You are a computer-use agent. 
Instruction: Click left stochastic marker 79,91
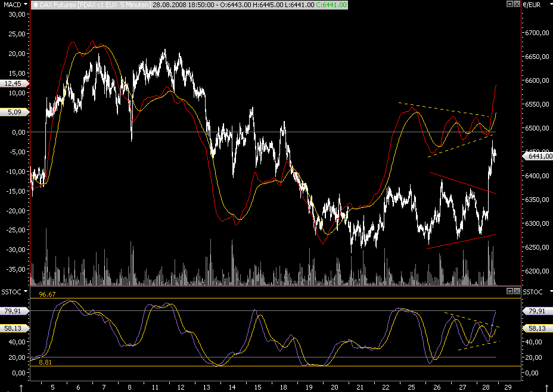(14, 311)
